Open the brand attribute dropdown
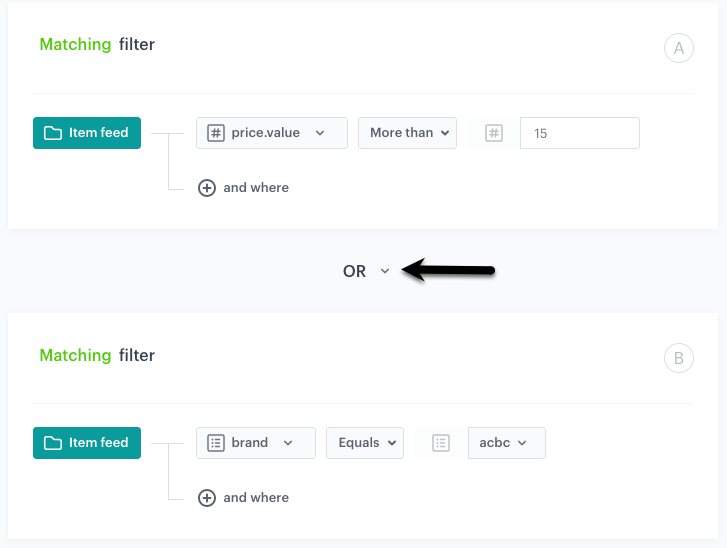 tap(255, 443)
